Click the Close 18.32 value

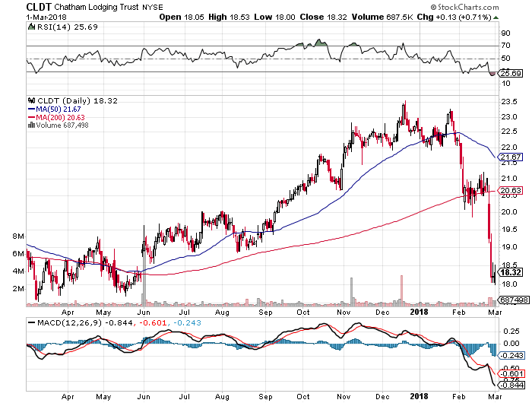coord(323,17)
